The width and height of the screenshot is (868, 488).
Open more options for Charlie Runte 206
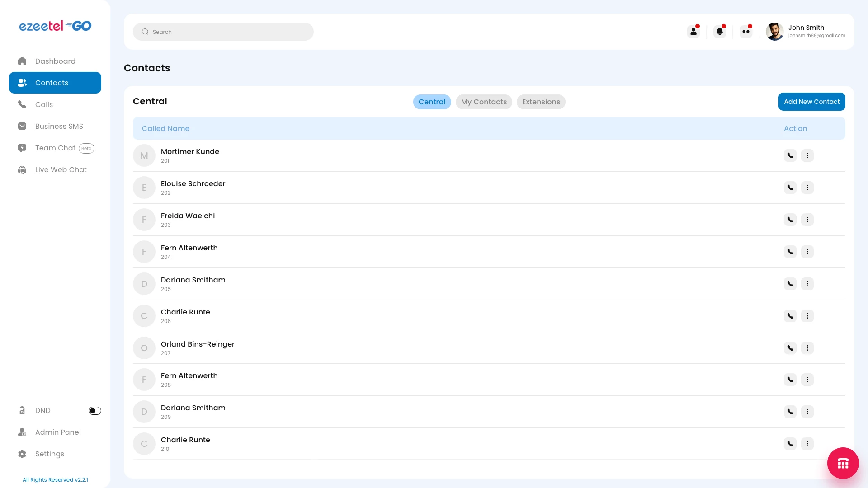point(808,316)
